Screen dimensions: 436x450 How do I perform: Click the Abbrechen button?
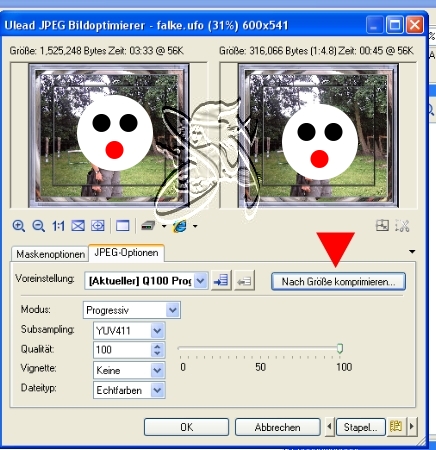[277, 427]
